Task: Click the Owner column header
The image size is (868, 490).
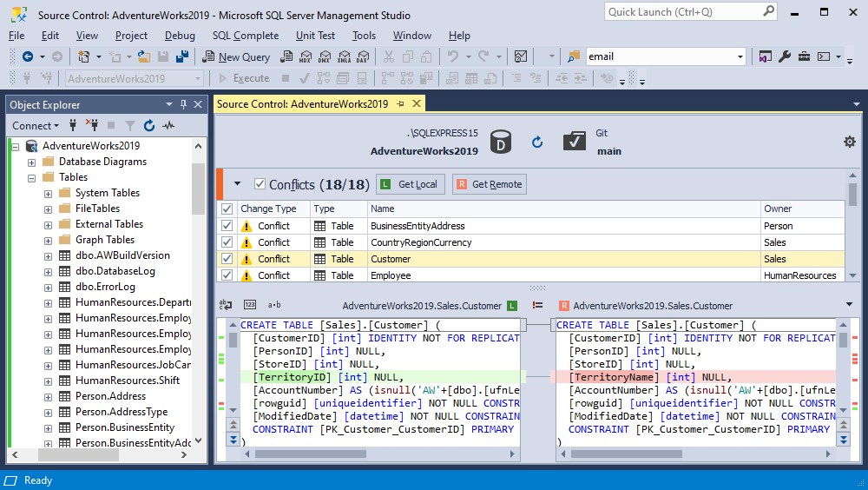Action: (803, 209)
